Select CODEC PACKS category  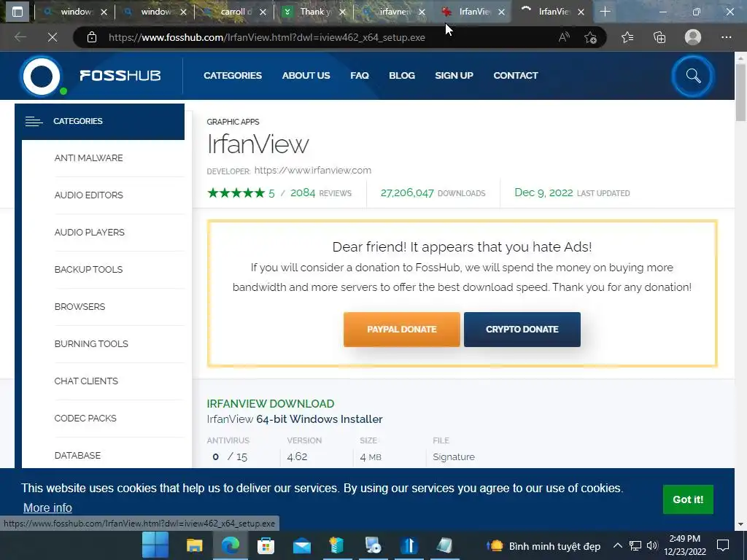85,418
